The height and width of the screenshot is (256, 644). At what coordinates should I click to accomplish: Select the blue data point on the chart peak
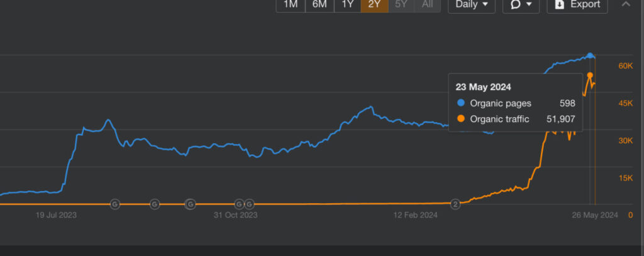coord(590,56)
